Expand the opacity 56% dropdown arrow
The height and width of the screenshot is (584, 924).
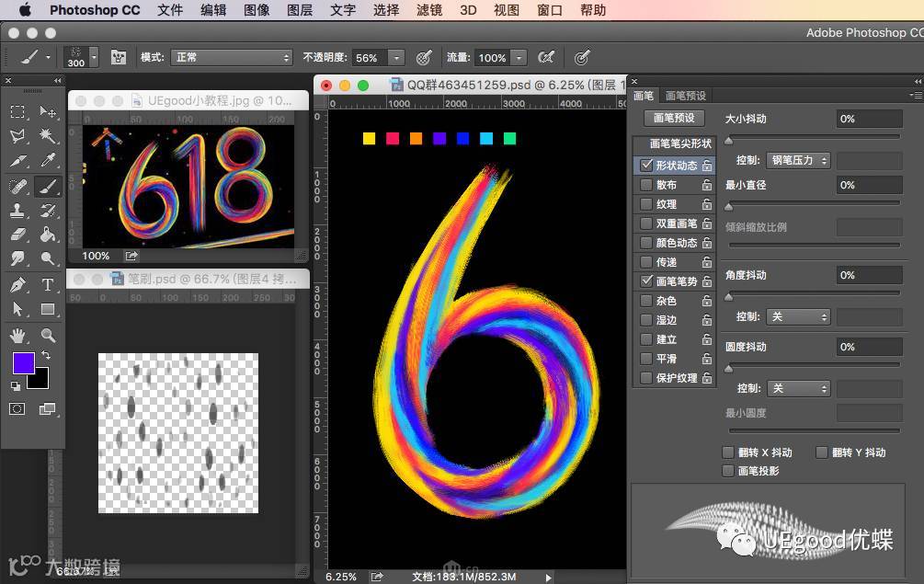tap(396, 58)
